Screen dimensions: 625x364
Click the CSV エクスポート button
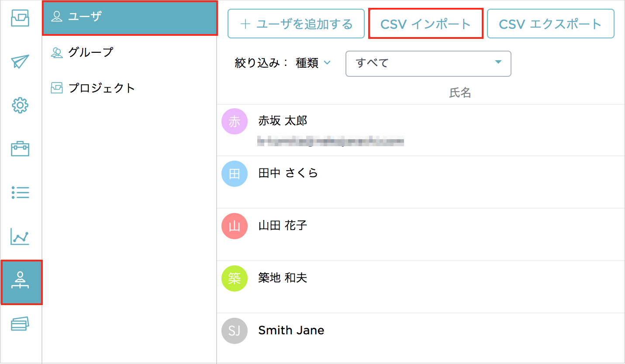551,24
